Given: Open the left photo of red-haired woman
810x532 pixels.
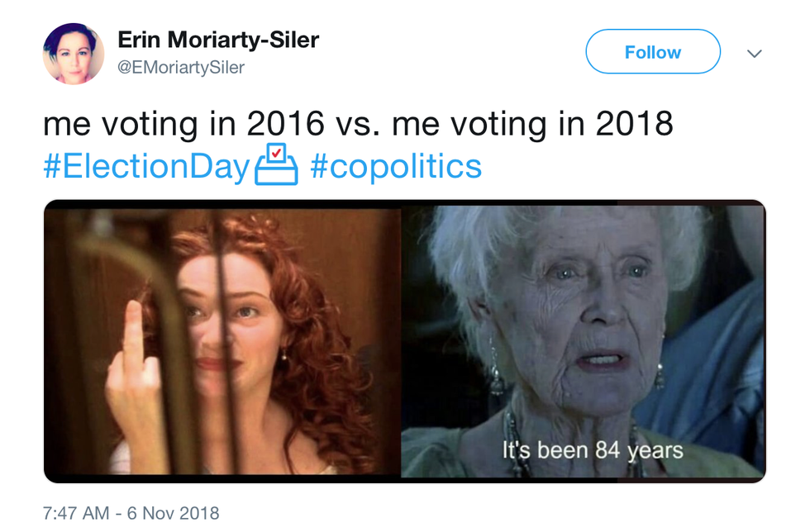Looking at the screenshot, I should click(222, 340).
